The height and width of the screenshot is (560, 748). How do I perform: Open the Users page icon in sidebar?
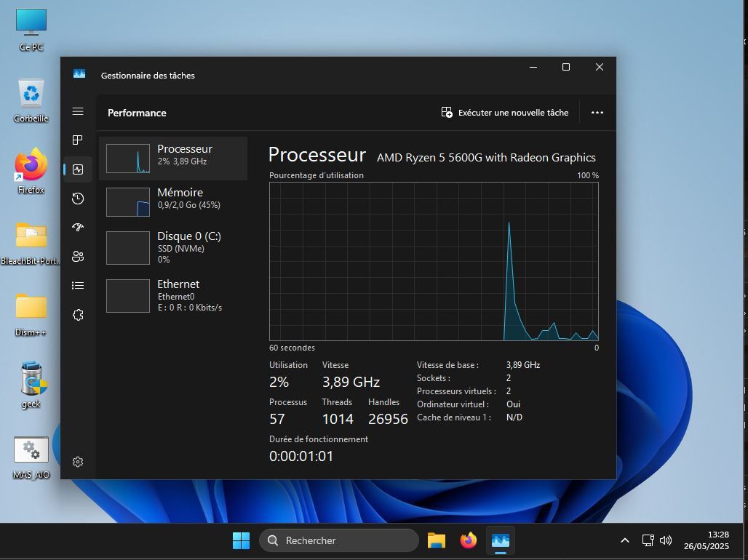(78, 257)
